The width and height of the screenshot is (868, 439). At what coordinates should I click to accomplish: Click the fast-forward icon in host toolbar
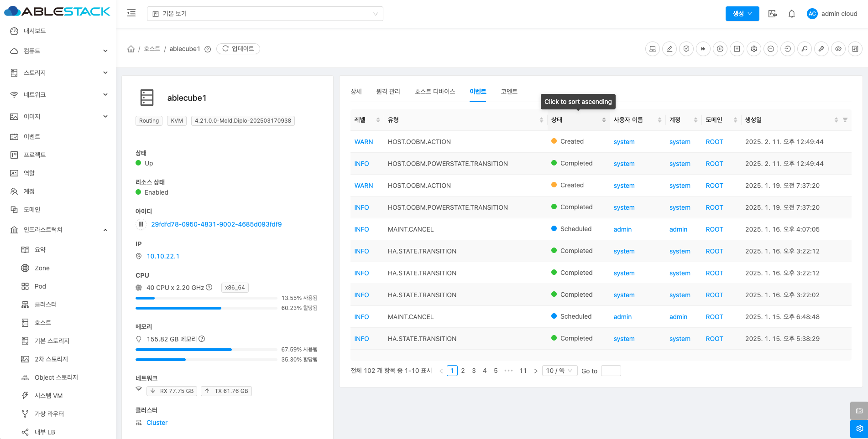(x=703, y=49)
